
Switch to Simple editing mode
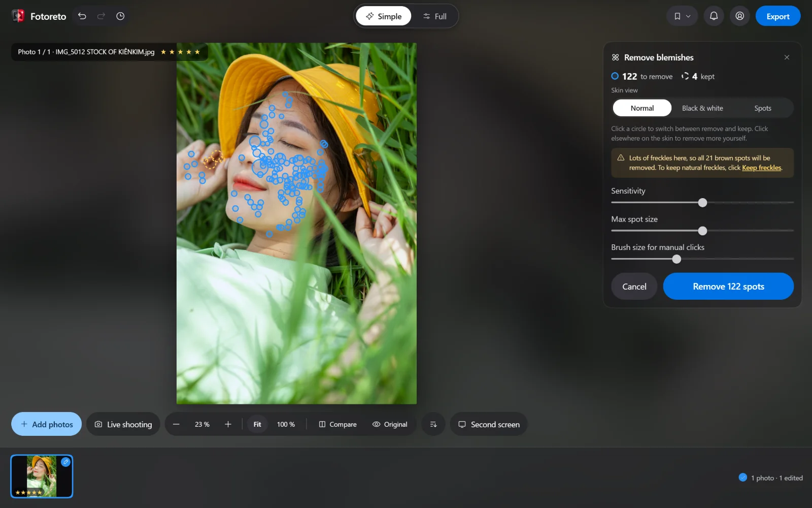click(x=384, y=16)
